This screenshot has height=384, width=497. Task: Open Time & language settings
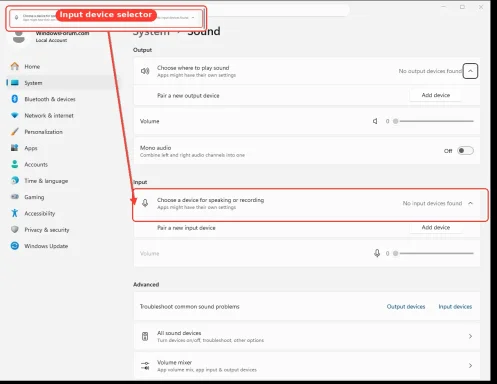click(x=46, y=181)
